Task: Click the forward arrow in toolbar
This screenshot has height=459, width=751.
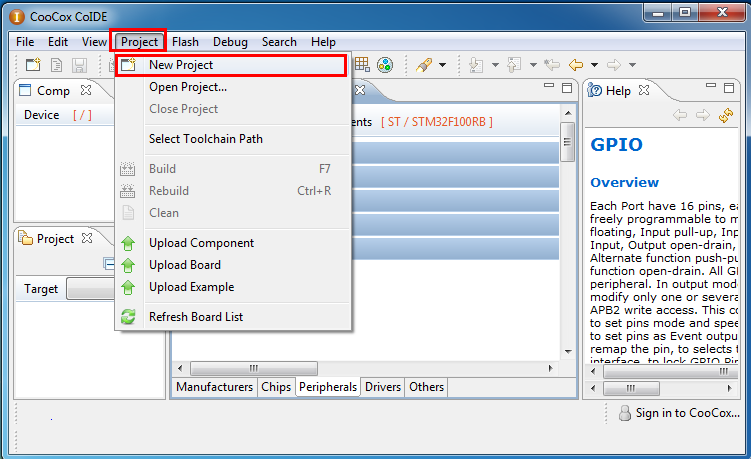Action: 614,65
